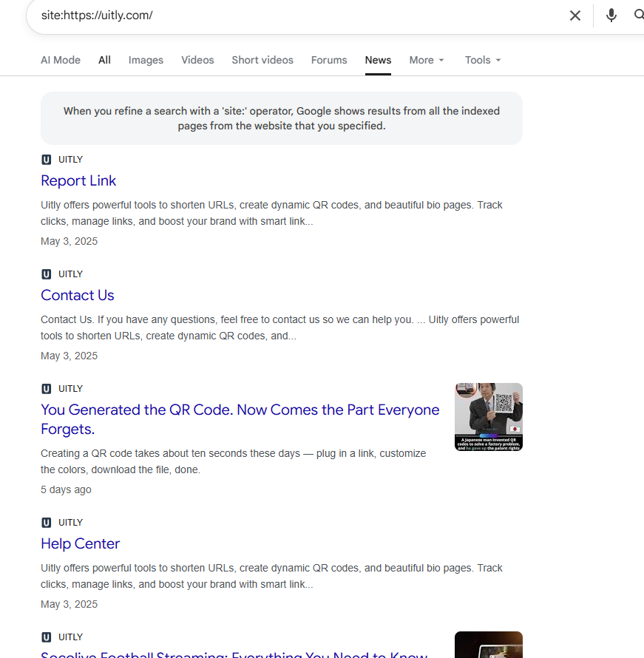Click the site: operator information notice

[282, 118]
